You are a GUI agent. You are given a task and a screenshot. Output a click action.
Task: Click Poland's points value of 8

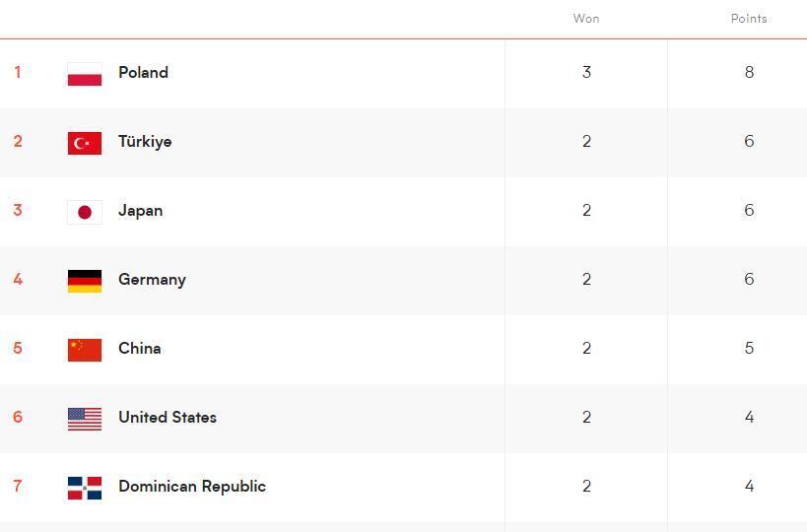(x=749, y=73)
